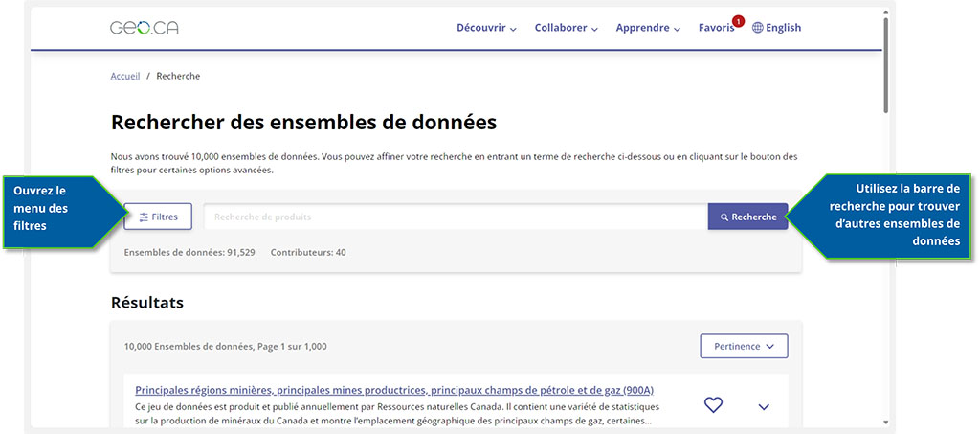Favorite the first dataset with heart icon
Image resolution: width=980 pixels, height=434 pixels.
point(713,405)
